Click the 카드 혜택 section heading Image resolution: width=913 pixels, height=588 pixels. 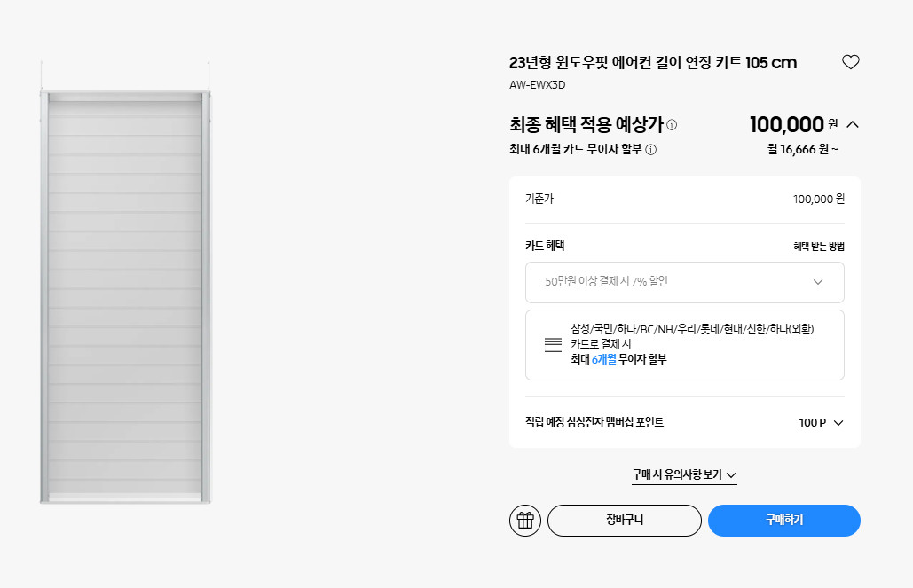click(545, 246)
